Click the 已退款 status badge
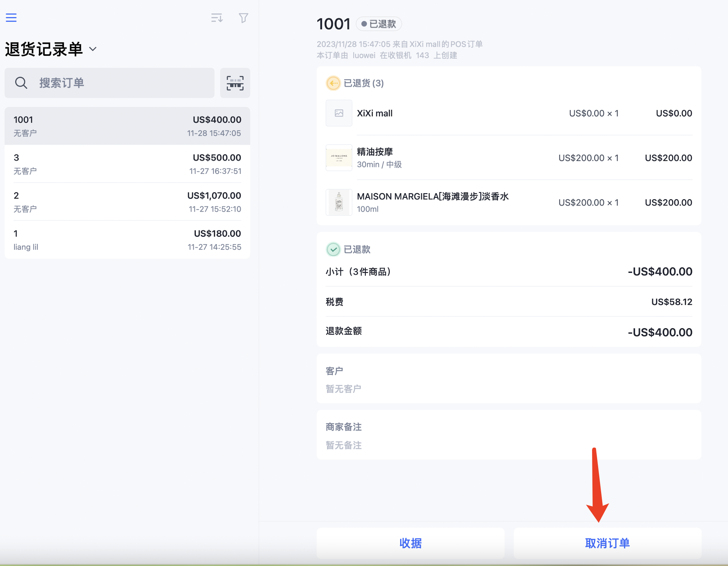The image size is (728, 566). click(x=379, y=24)
